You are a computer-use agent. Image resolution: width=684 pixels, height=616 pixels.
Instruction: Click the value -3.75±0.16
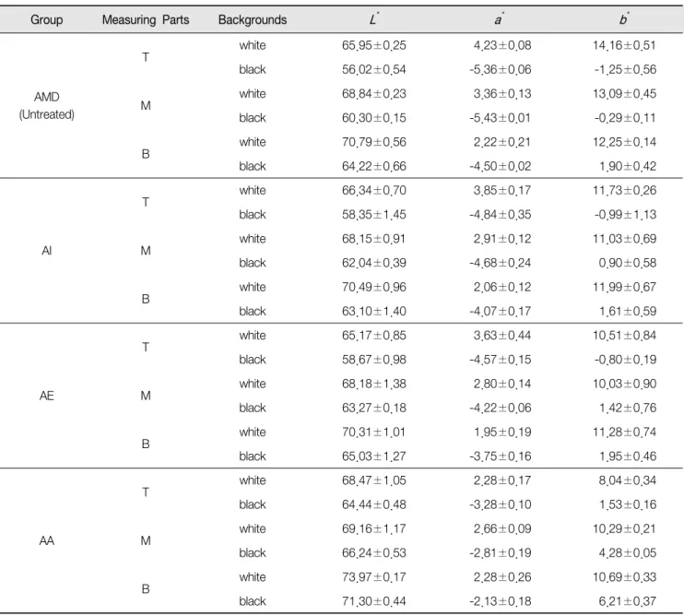pos(501,456)
